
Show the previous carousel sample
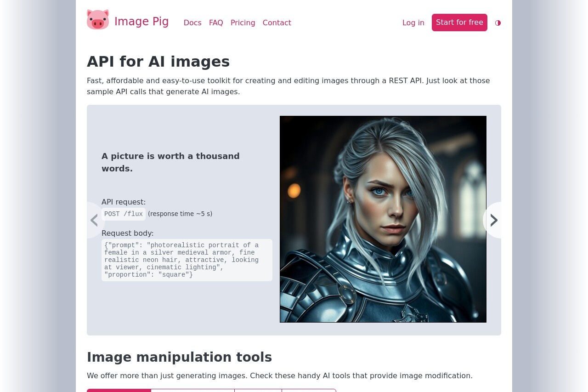click(x=95, y=220)
